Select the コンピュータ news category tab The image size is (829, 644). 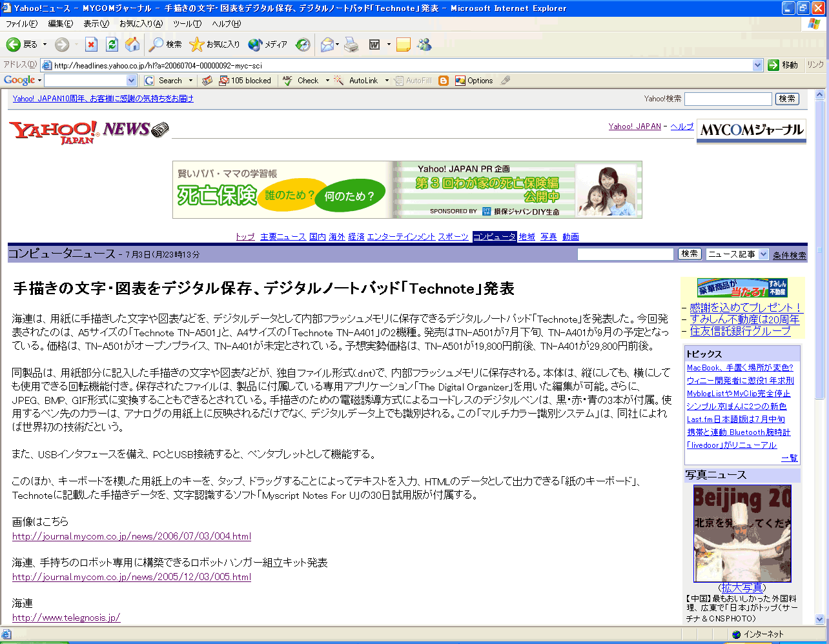tap(495, 237)
